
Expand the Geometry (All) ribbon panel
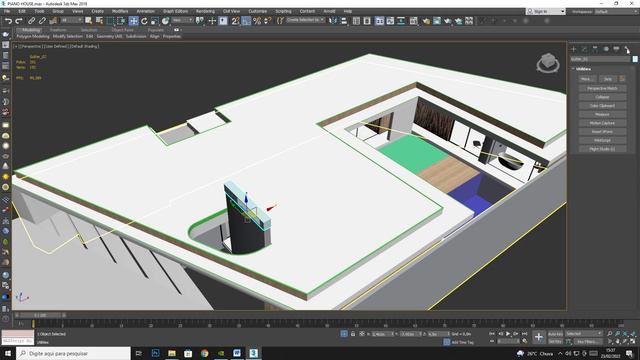(x=109, y=36)
